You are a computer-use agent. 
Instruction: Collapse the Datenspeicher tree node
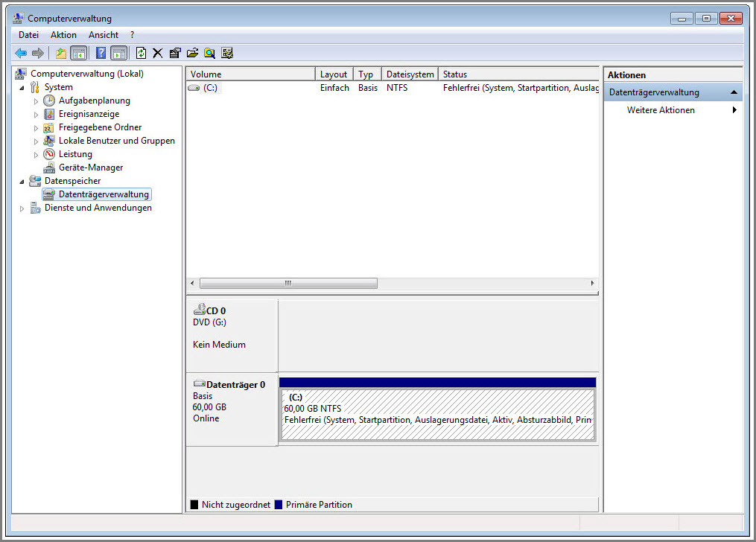coord(22,181)
